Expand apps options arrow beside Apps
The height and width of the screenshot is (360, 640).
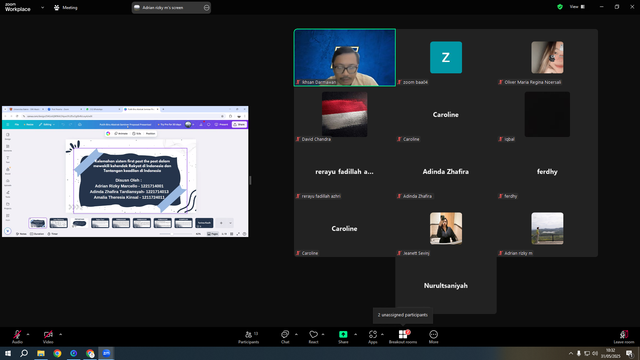(x=382, y=334)
